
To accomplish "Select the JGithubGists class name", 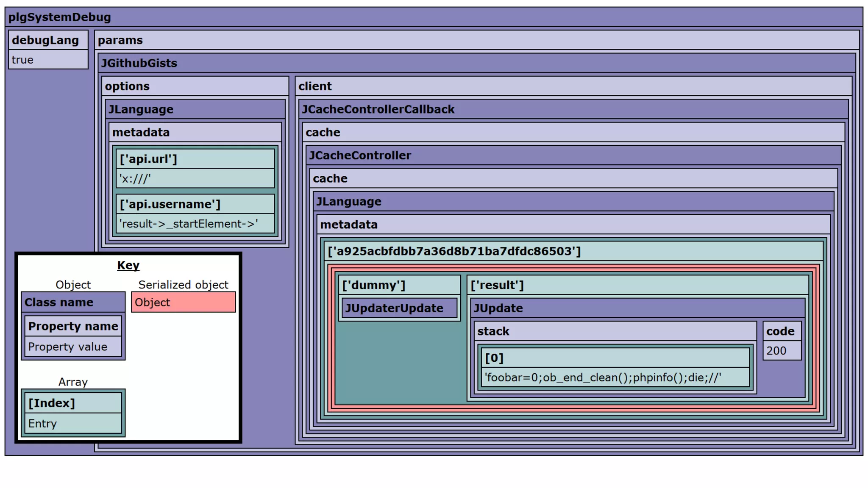I will 139,63.
